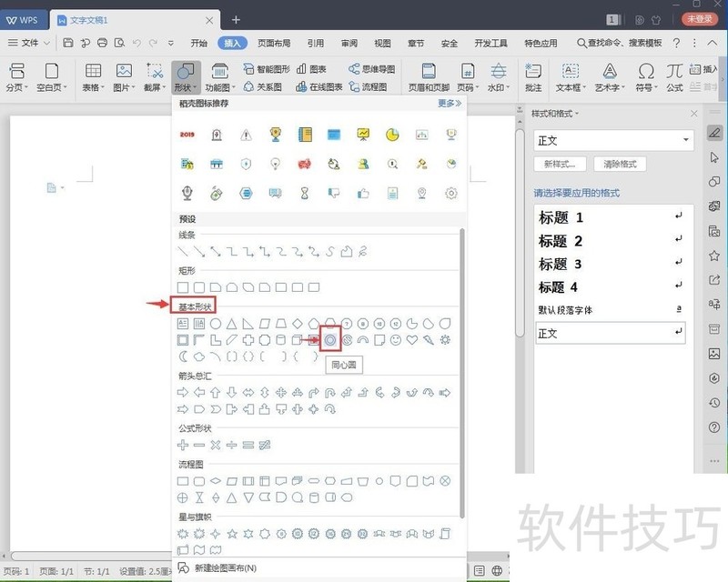Switch to the 开始 tab
728x582 pixels.
pos(198,43)
